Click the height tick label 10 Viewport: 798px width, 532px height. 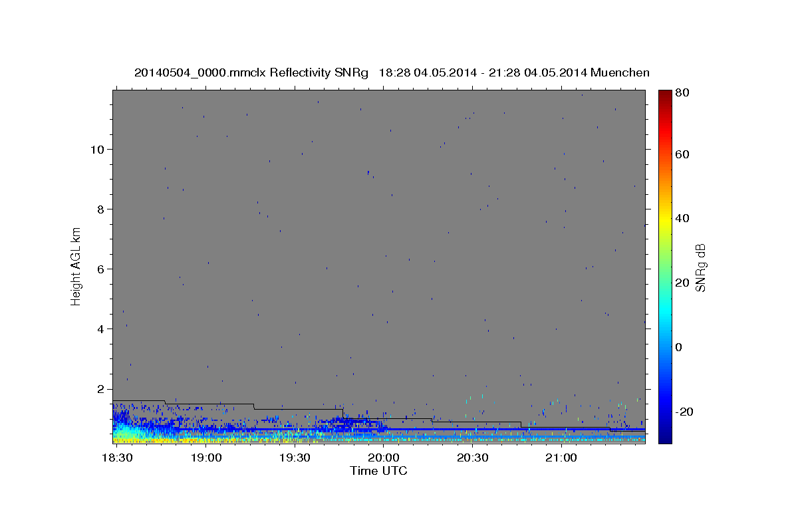coord(98,150)
